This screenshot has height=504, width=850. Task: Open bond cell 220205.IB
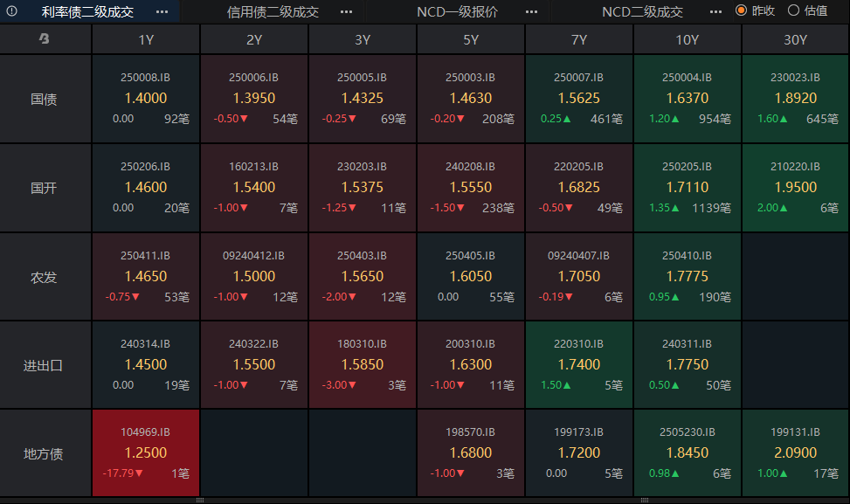point(579,188)
